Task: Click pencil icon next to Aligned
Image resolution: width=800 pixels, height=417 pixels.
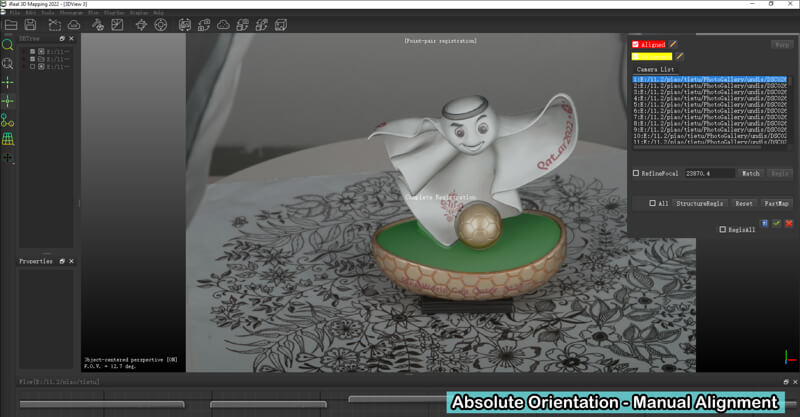Action: pyautogui.click(x=673, y=44)
